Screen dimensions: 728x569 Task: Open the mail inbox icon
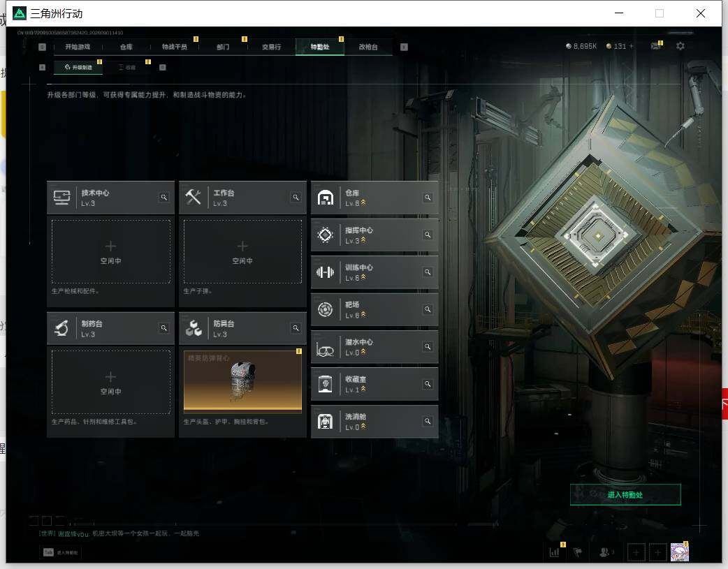click(x=655, y=46)
